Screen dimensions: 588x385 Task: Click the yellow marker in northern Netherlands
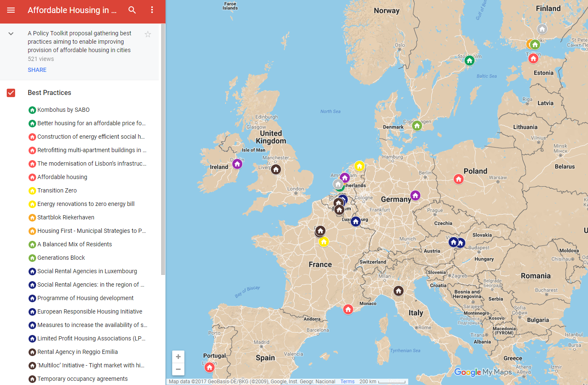click(x=359, y=166)
